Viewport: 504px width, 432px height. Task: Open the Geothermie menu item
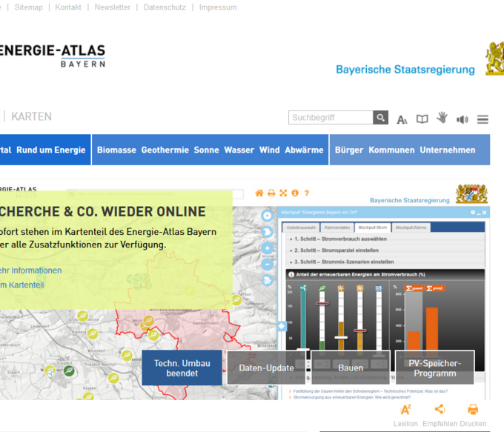point(165,150)
